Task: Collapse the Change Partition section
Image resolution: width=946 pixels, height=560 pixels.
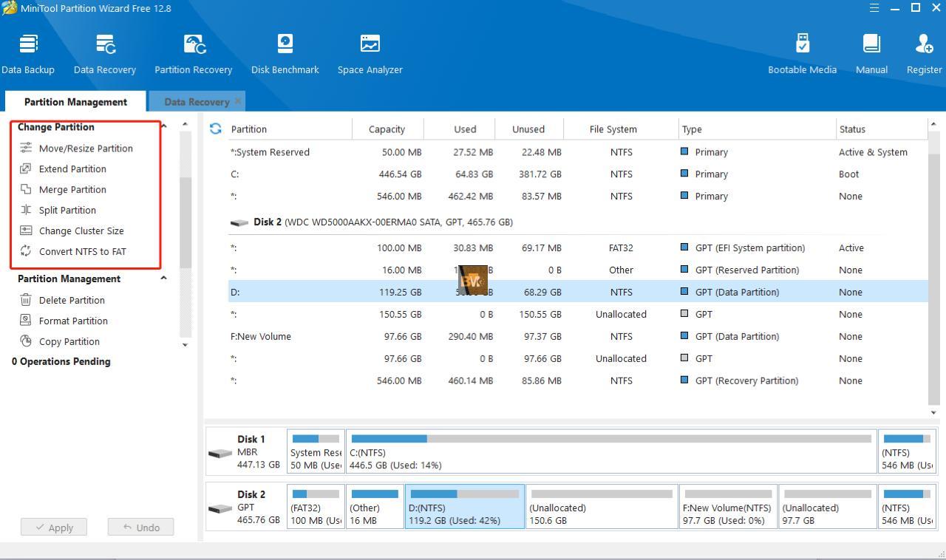Action: point(163,126)
